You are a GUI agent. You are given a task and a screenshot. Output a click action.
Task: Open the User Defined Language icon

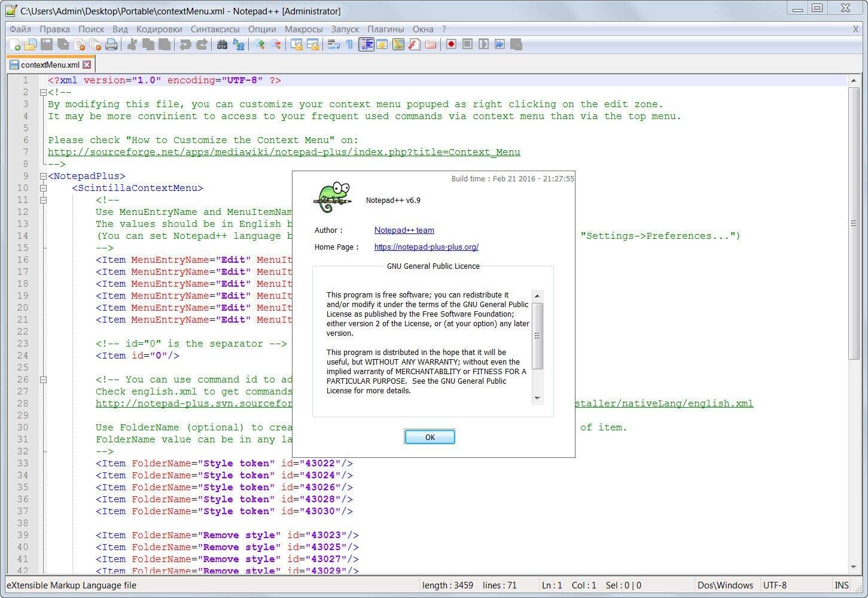coord(382,44)
